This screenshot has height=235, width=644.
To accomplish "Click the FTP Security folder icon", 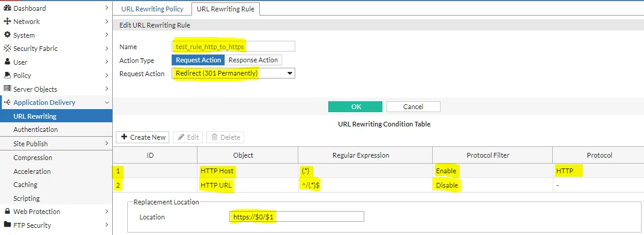I will [x=7, y=225].
